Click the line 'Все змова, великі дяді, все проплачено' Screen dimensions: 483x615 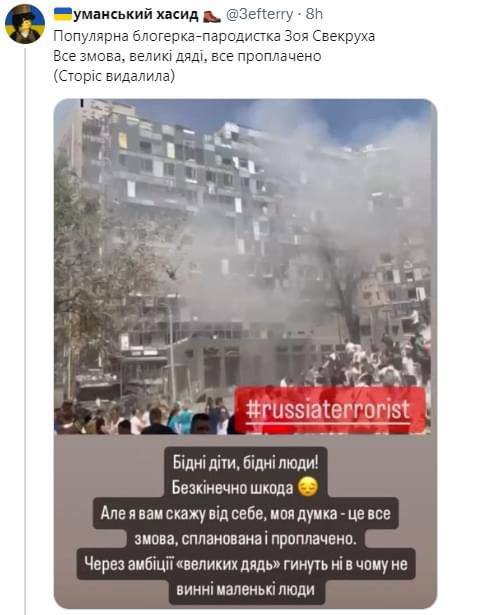[x=187, y=56]
